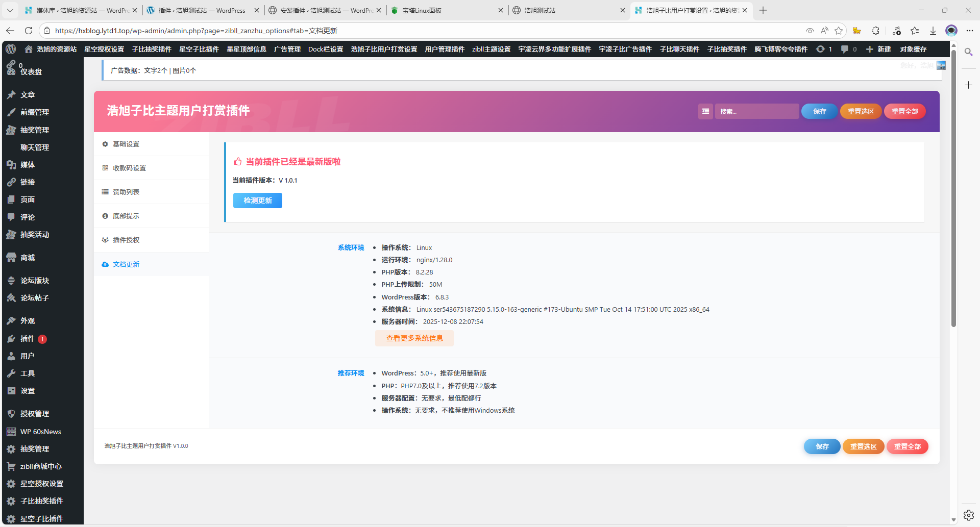Open the browser downloads icon
The image size is (980, 527).
(933, 31)
